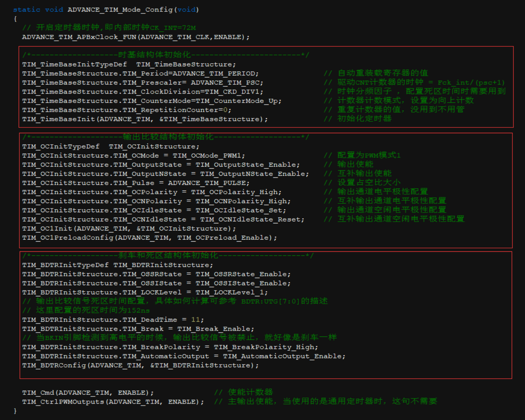Click the 时基结构体初始化 section header comment
The height and width of the screenshot is (420, 525).
tap(166, 55)
